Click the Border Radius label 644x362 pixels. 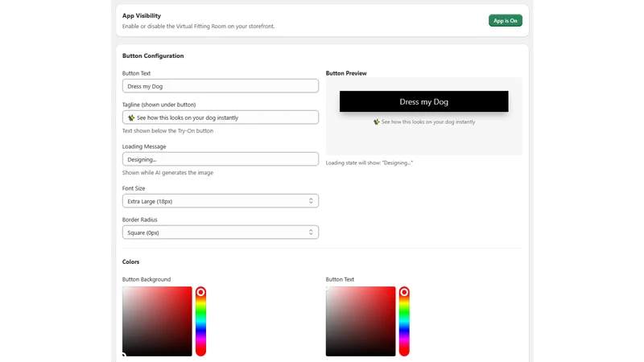pyautogui.click(x=139, y=220)
